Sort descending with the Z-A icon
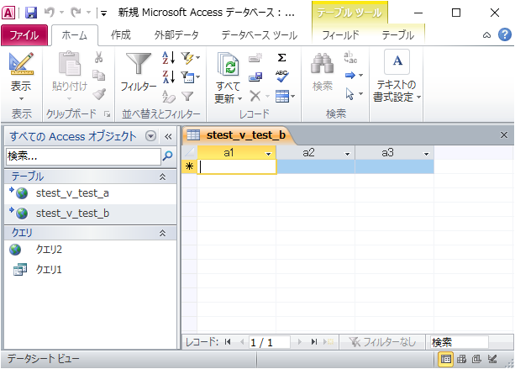 169,77
